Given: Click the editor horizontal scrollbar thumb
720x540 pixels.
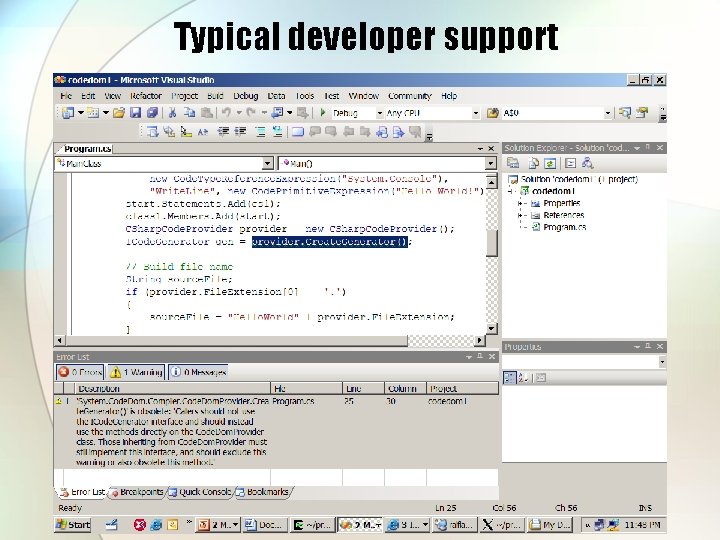Looking at the screenshot, I should tap(236, 340).
